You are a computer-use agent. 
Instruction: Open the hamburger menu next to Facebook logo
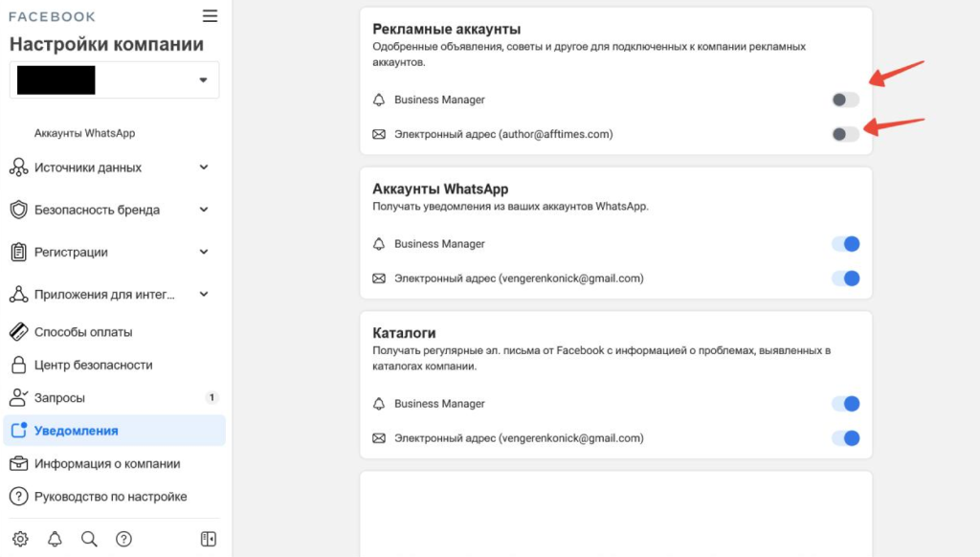tap(210, 16)
